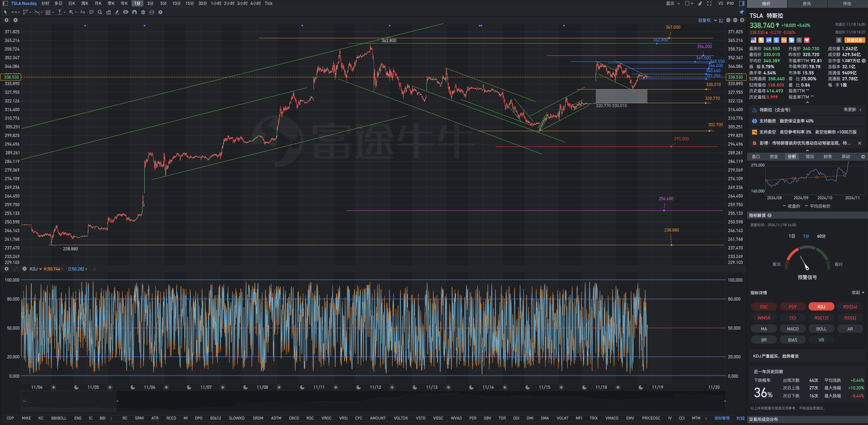868x425 pixels.
Task: Switch to the 资金 sub-tab
Action: coord(774,157)
